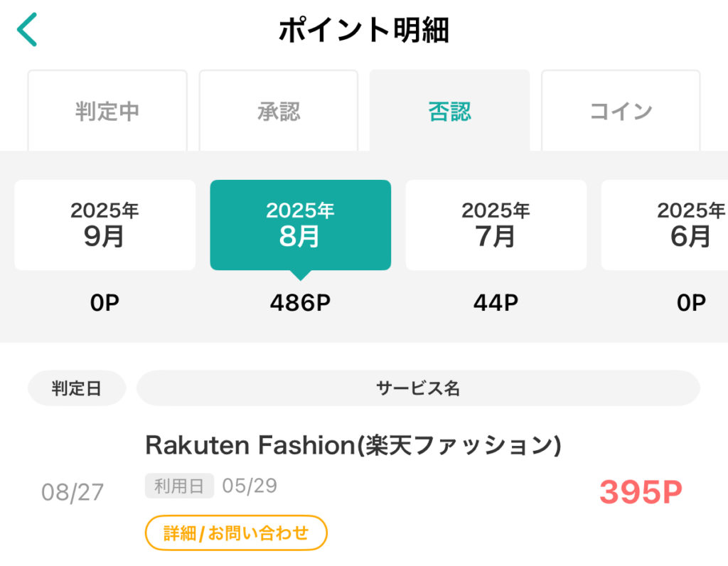The image size is (728, 566).
Task: Click the 0P total under September
Action: pos(105,303)
